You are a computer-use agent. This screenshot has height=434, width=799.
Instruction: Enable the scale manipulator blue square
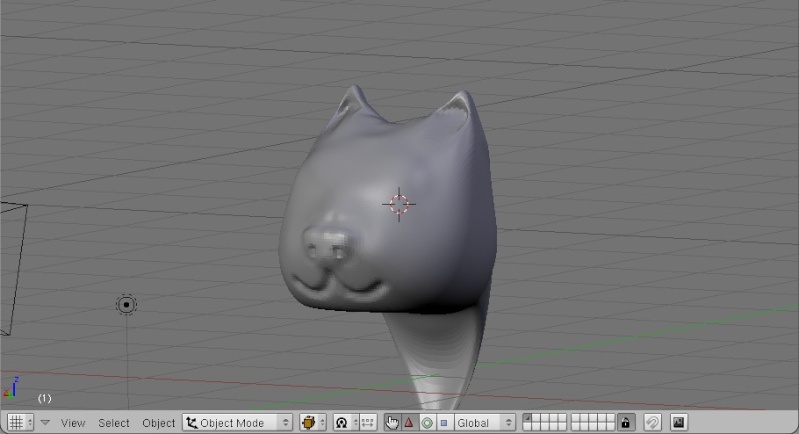(444, 422)
